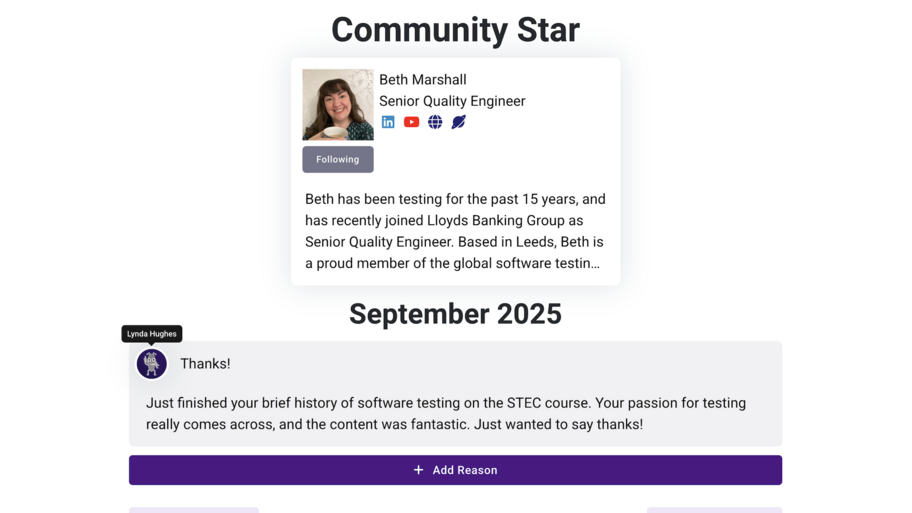912x513 pixels.
Task: Expand the truncated bio about Beth
Action: [x=455, y=263]
